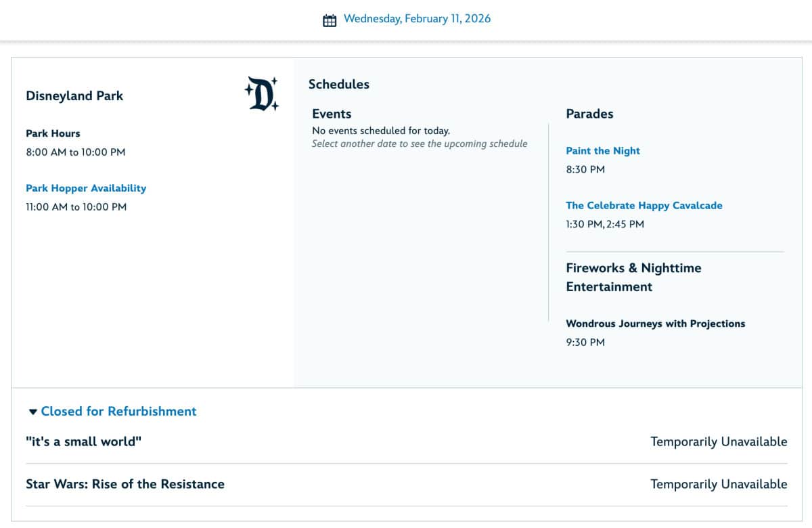Select the Events section header
Screen dimensions: 812x528
pyautogui.click(x=332, y=114)
